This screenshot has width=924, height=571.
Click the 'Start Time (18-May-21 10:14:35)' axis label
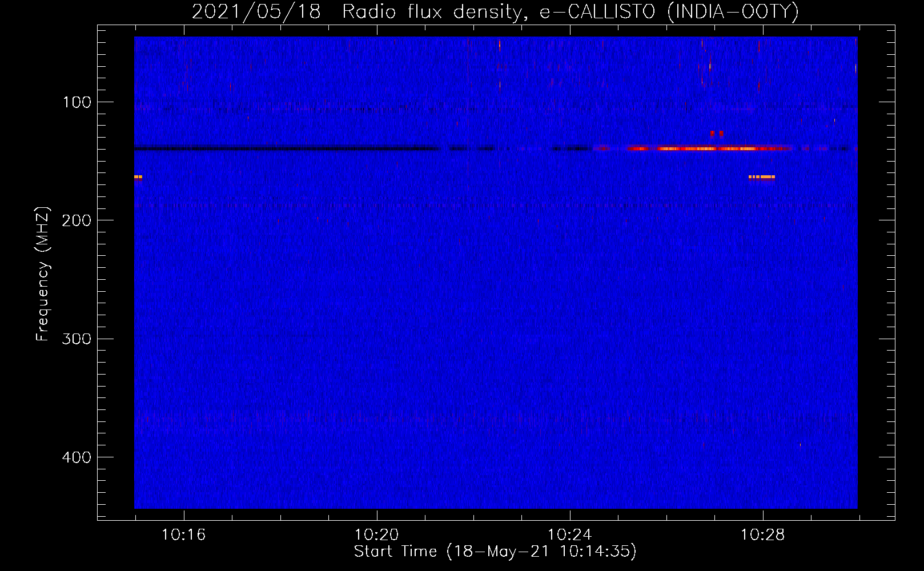tap(495, 552)
